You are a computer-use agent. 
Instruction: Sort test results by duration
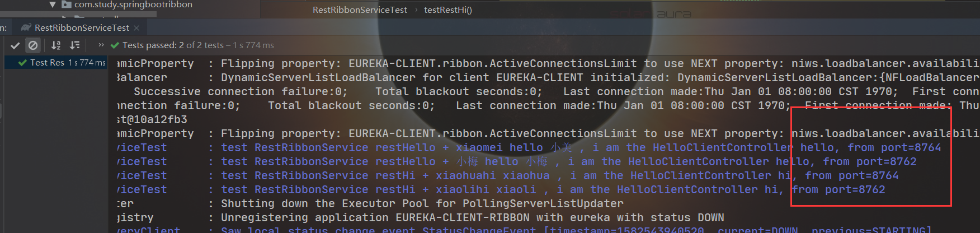[74, 45]
